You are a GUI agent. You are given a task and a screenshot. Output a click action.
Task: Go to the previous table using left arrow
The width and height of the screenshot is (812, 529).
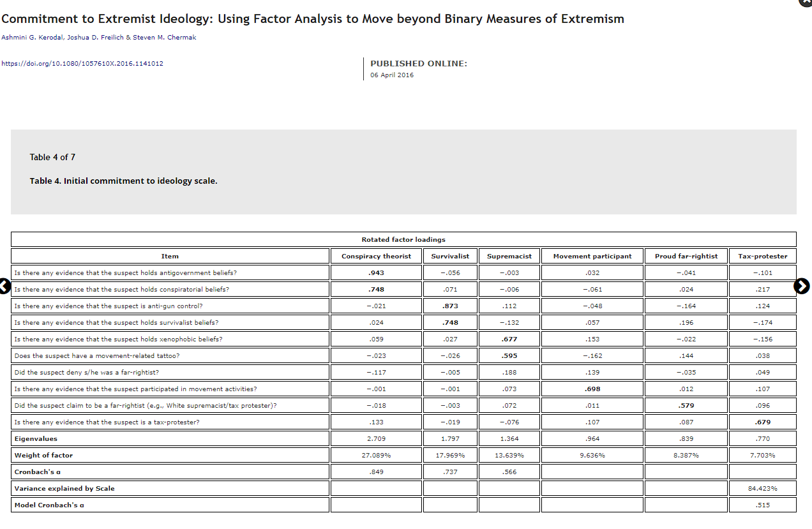[4, 287]
